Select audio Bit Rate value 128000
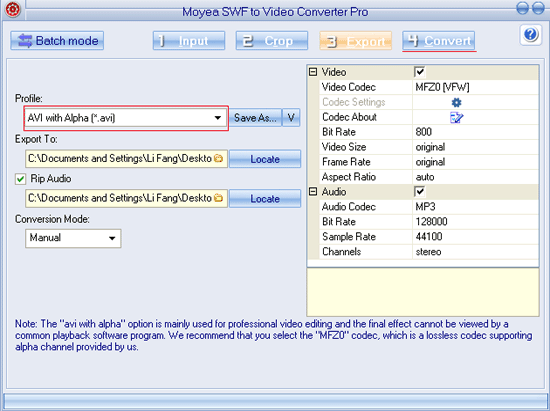550x411 pixels. coord(475,222)
